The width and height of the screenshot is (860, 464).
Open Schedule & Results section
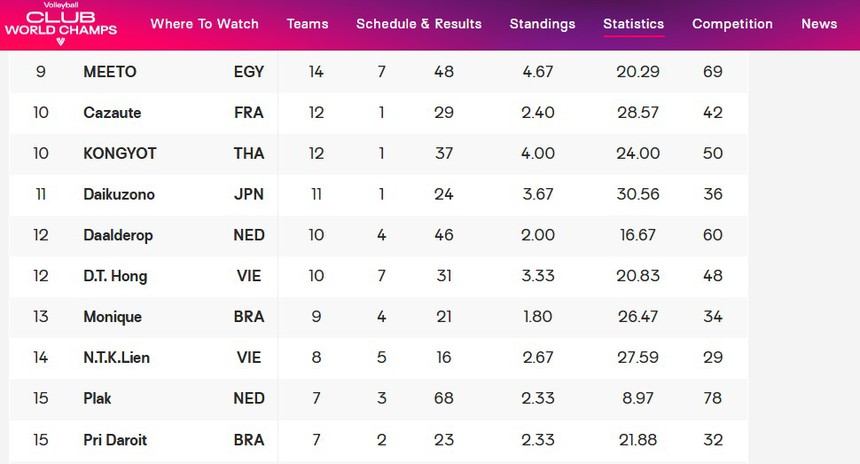coord(418,24)
